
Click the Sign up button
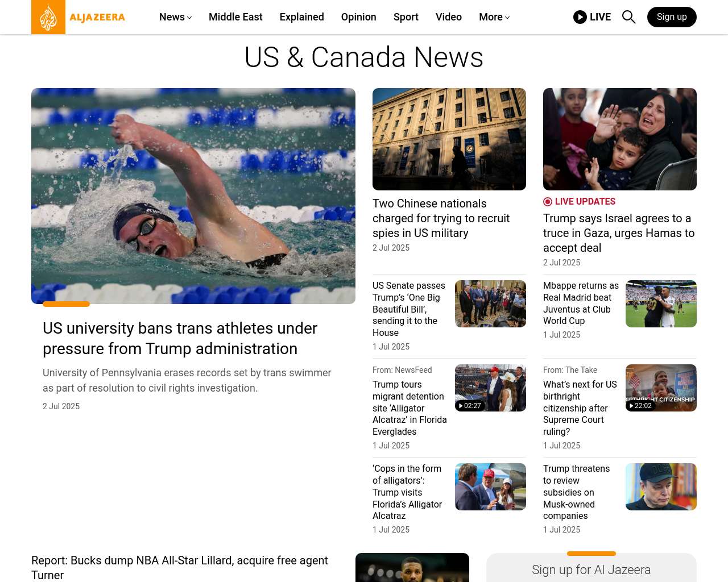coord(672,17)
